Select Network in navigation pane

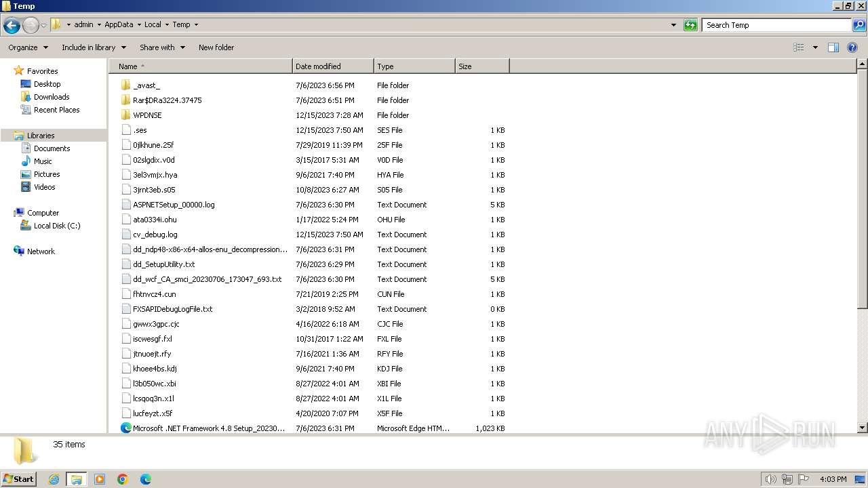(x=41, y=251)
